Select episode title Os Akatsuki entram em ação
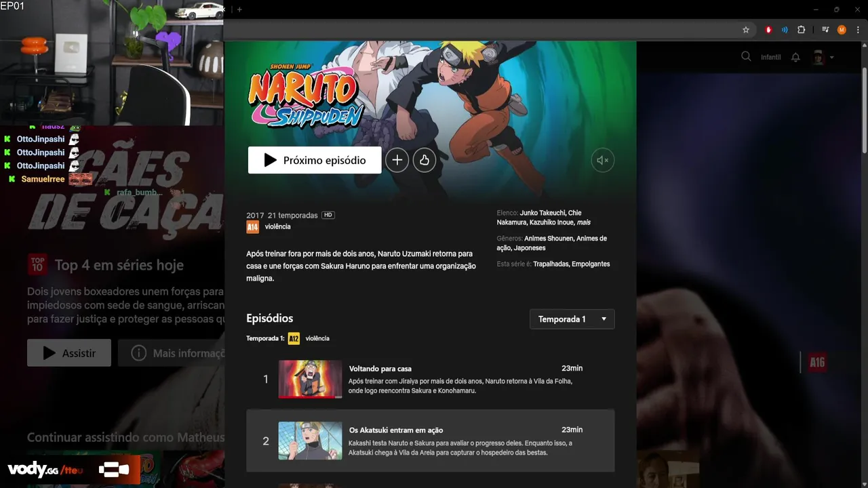The image size is (868, 488). click(396, 430)
